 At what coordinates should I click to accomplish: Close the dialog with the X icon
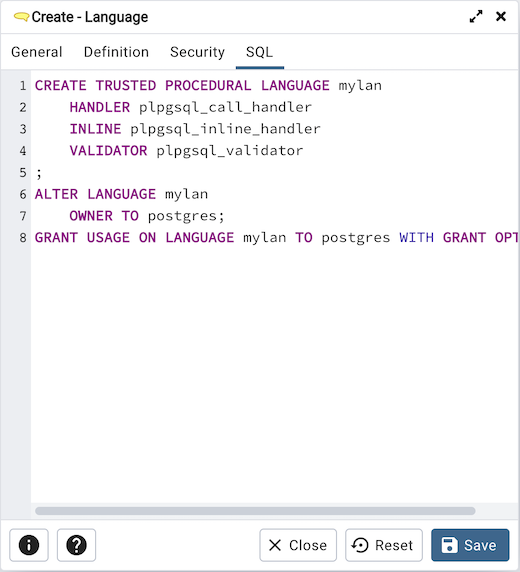click(501, 16)
